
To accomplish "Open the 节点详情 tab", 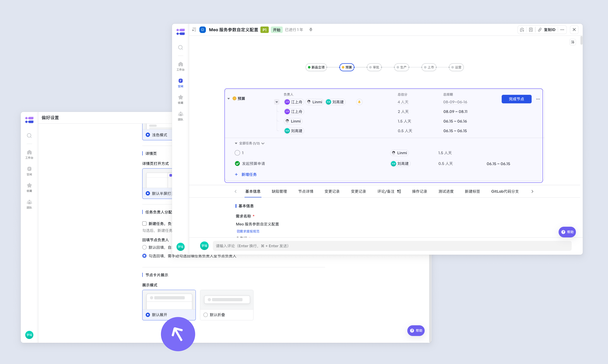I will click(305, 191).
